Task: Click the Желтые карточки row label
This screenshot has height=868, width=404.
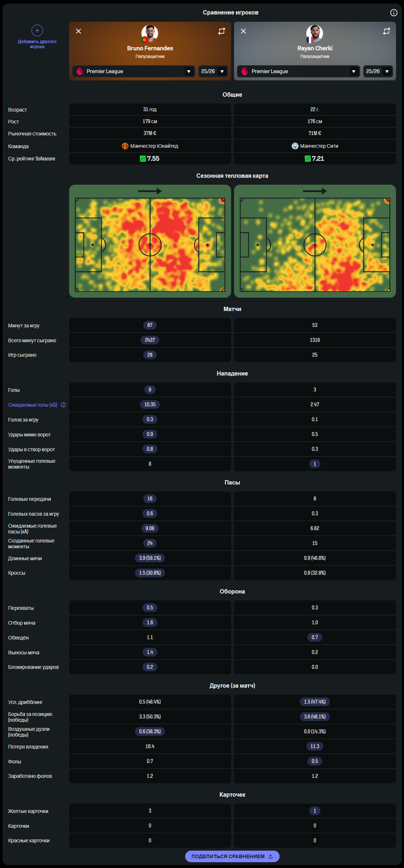Action: [28, 811]
